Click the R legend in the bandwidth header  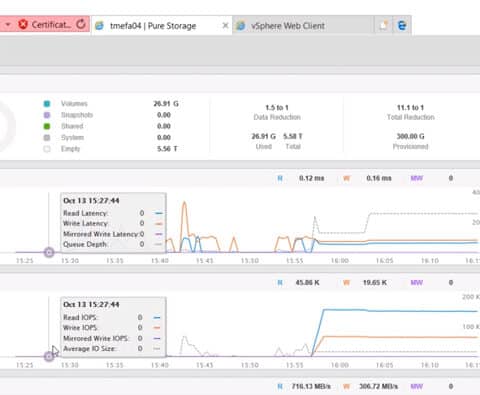pyautogui.click(x=280, y=387)
